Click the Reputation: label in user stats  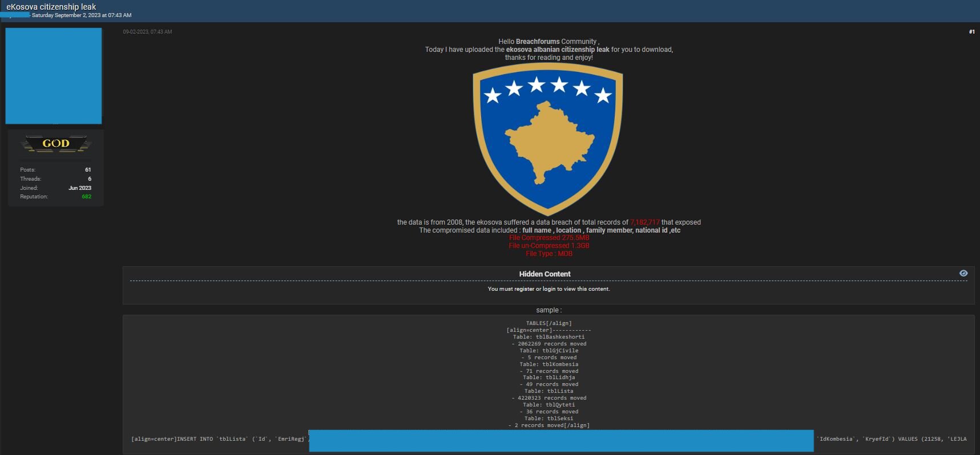click(34, 197)
